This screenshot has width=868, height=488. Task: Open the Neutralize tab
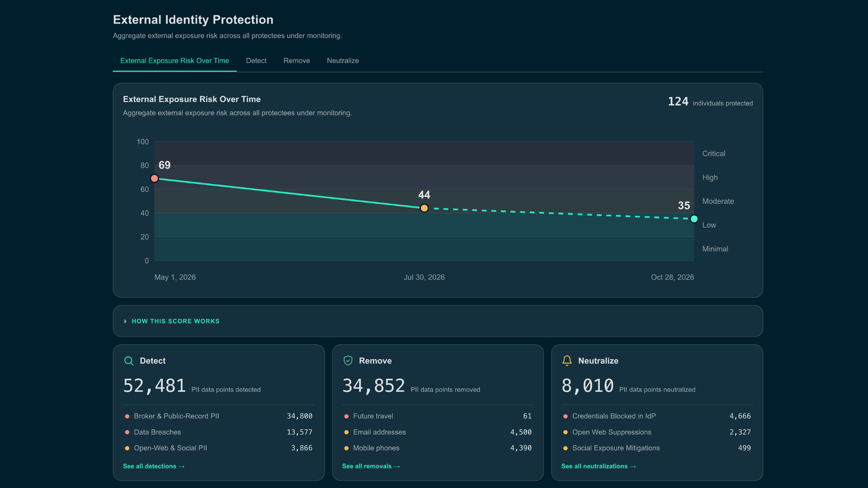point(343,61)
